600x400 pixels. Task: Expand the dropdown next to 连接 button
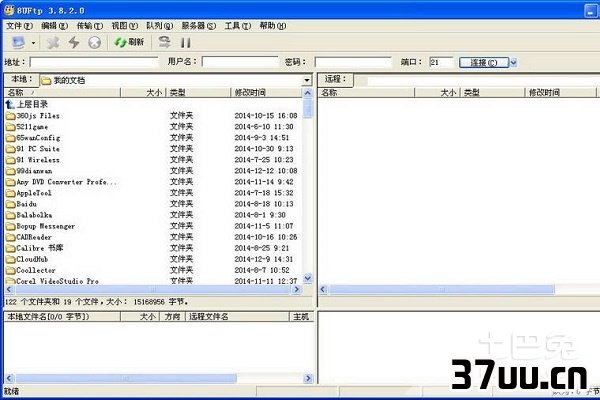pyautogui.click(x=514, y=62)
